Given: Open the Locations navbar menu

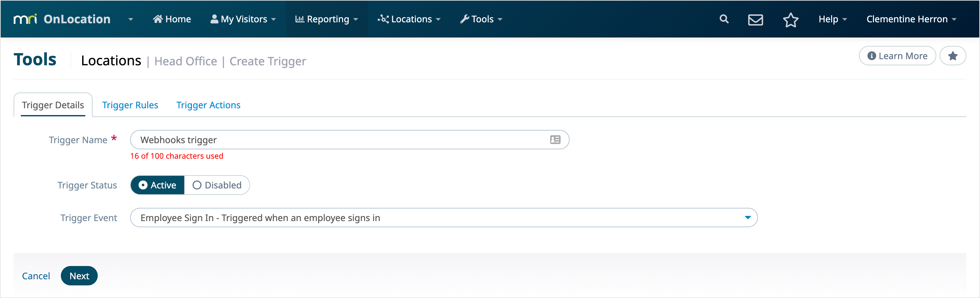Looking at the screenshot, I should 409,19.
